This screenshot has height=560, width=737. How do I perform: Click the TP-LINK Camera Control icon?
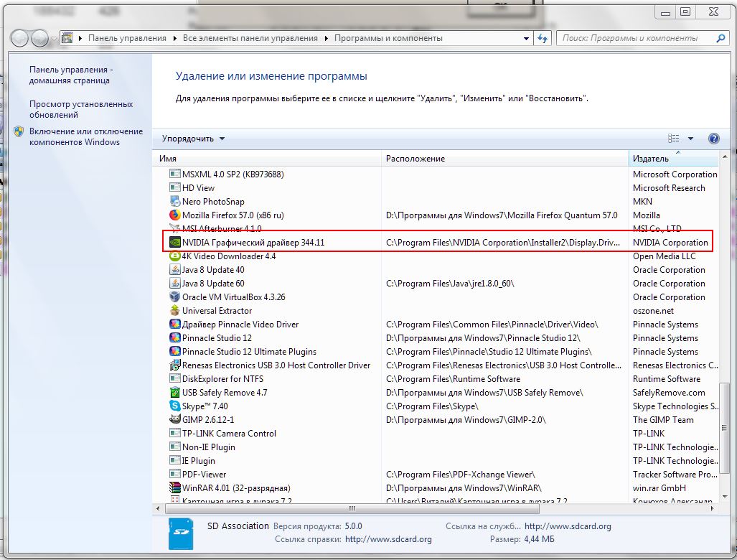[175, 433]
